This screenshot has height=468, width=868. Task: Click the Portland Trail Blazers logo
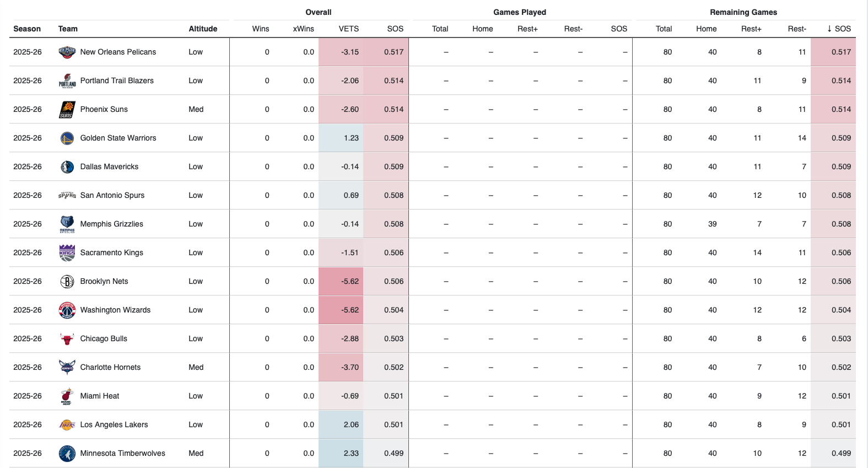tap(67, 81)
